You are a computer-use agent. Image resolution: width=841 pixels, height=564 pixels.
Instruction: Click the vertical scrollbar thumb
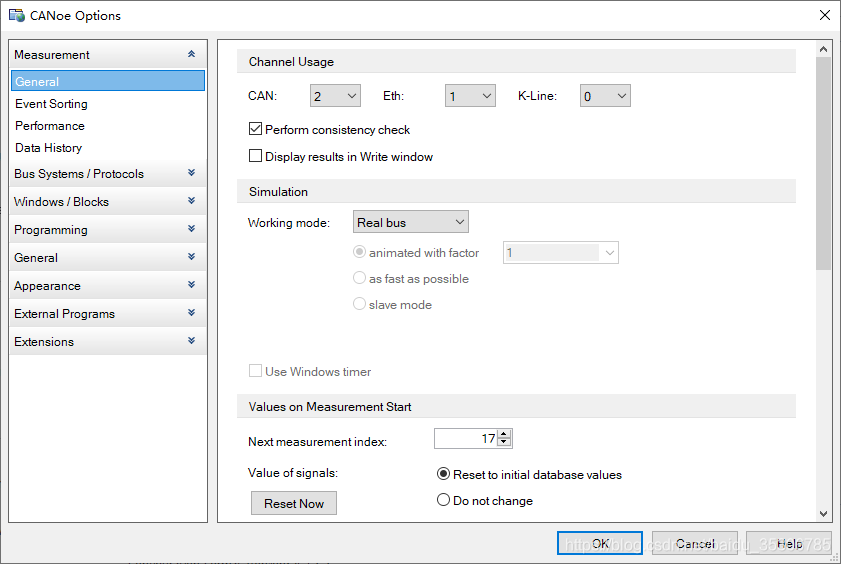pos(823,164)
